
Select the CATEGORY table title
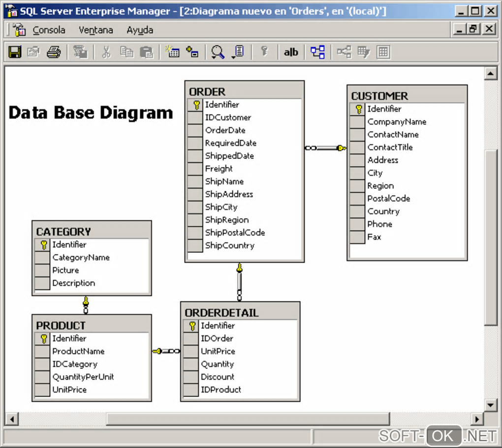click(63, 232)
